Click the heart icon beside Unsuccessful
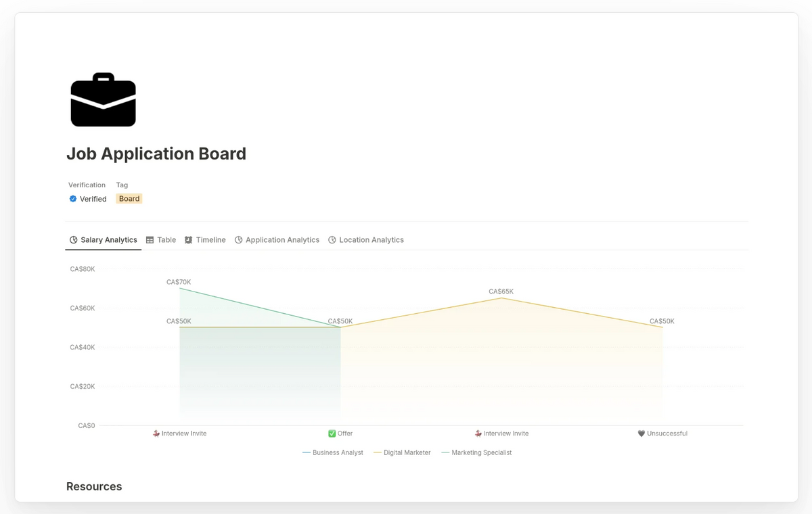The image size is (812, 514). pyautogui.click(x=641, y=434)
